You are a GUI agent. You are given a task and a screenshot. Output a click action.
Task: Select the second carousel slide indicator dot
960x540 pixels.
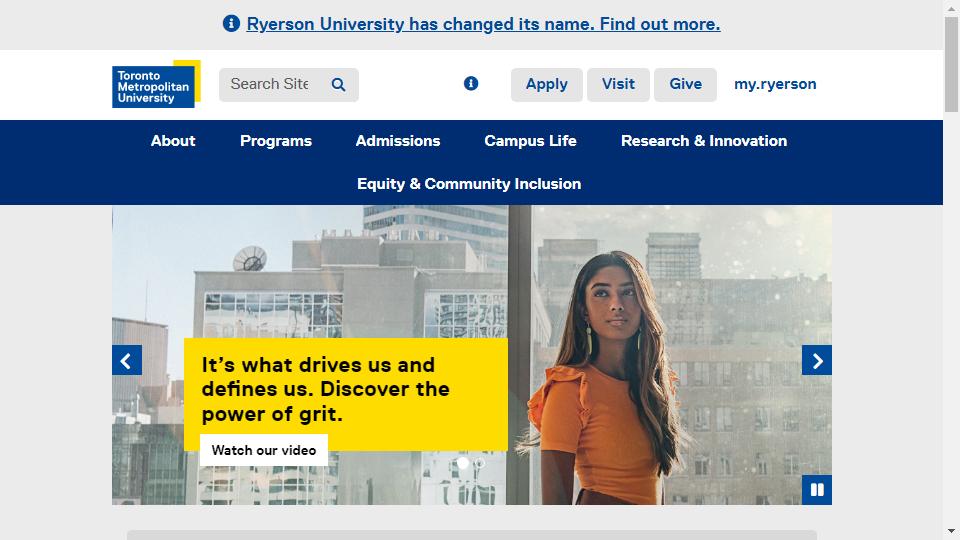tap(479, 463)
